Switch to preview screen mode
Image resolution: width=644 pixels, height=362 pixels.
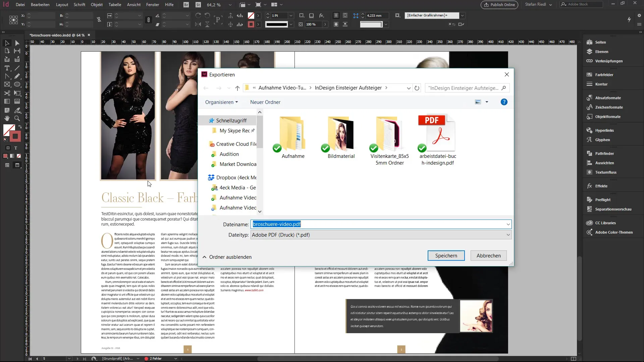pyautogui.click(x=17, y=165)
